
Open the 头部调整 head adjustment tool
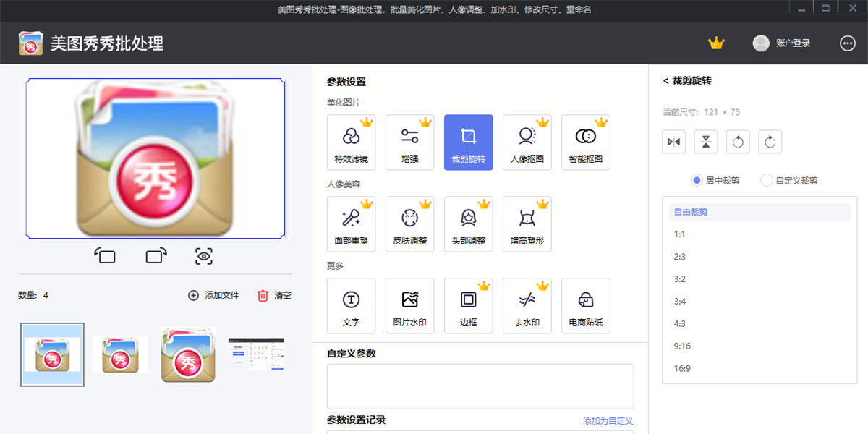click(468, 224)
